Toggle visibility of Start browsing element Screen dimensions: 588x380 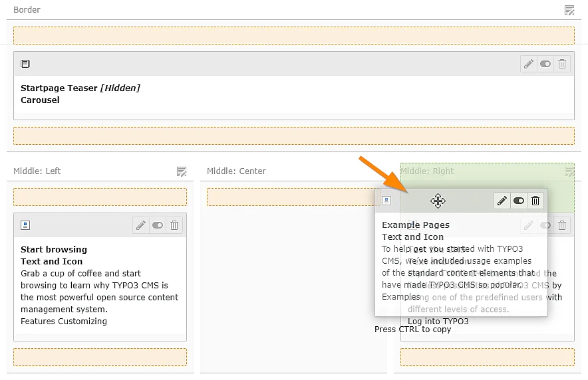click(x=158, y=225)
